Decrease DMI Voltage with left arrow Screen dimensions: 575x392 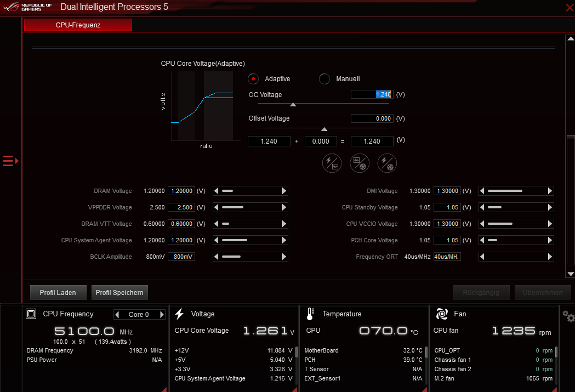pyautogui.click(x=482, y=191)
